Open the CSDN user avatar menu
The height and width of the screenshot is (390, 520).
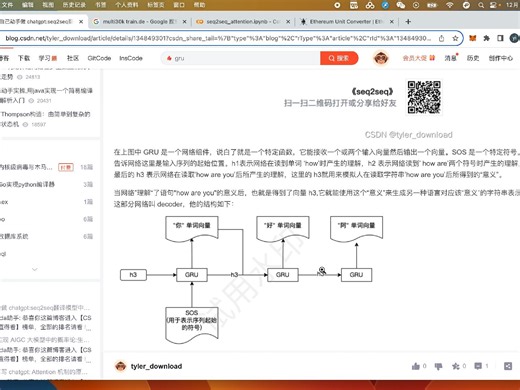[x=381, y=58]
